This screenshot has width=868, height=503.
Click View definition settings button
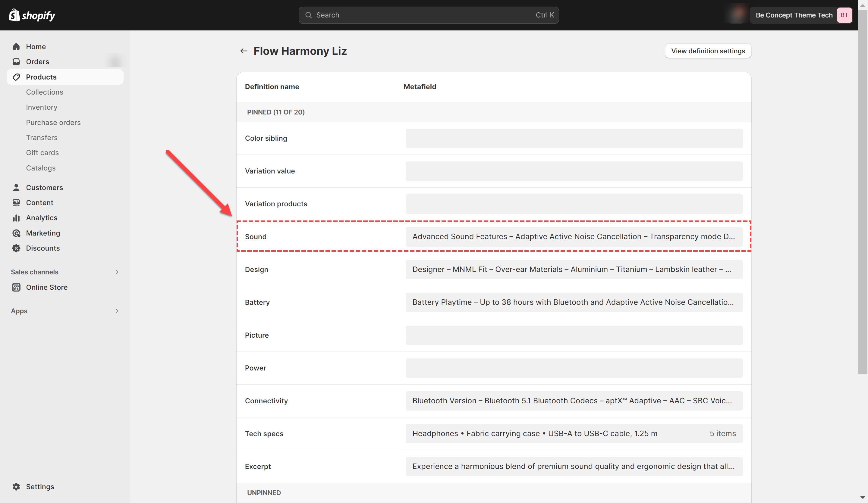pos(708,51)
